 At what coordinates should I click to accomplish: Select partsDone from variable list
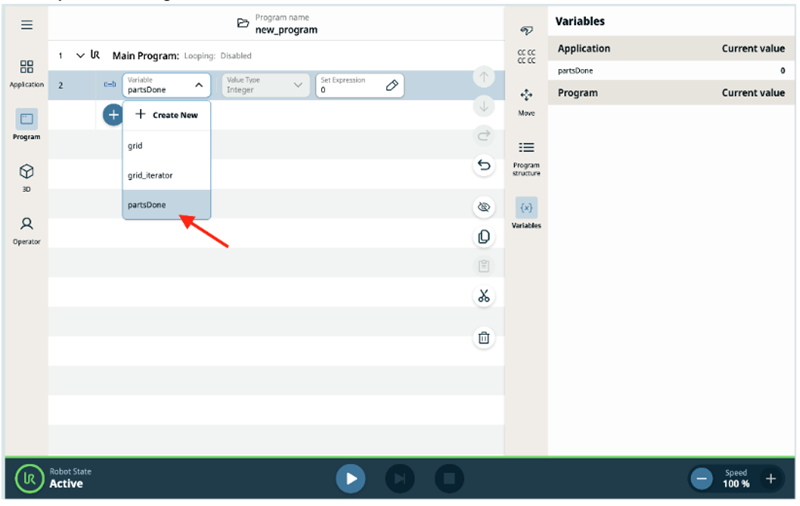147,205
